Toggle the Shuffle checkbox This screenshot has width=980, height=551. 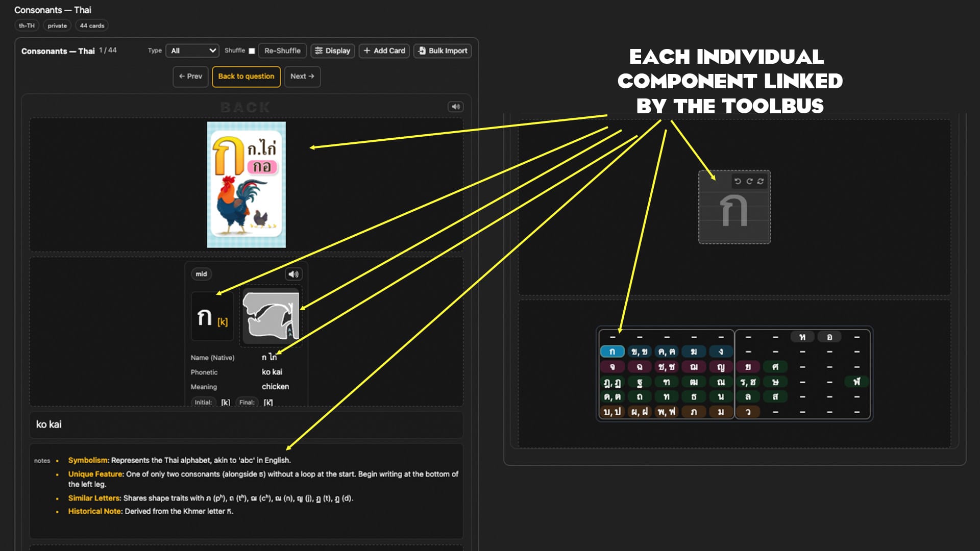click(x=252, y=51)
